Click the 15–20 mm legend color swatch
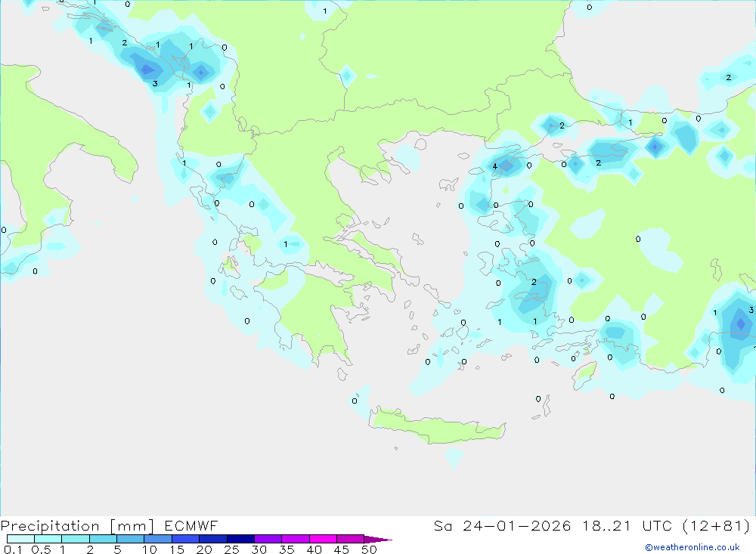The height and width of the screenshot is (554, 756). [186, 539]
